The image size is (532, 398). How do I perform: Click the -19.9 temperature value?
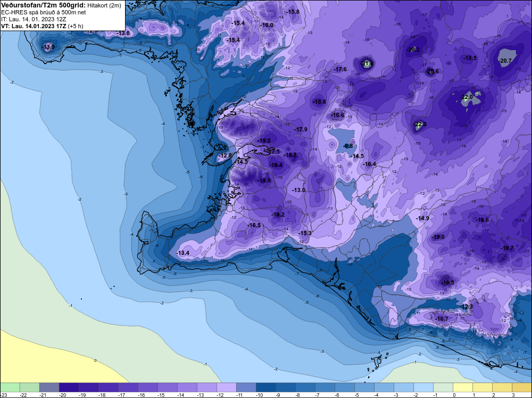(x=264, y=180)
